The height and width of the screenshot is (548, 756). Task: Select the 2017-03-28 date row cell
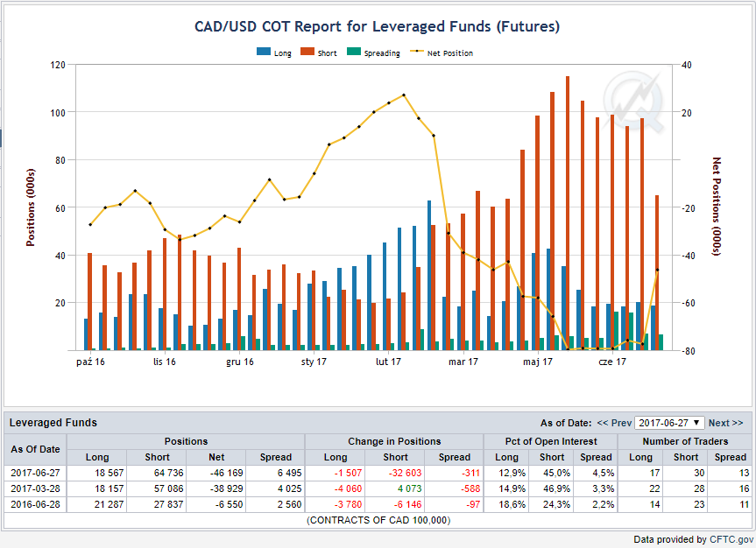pos(35,488)
